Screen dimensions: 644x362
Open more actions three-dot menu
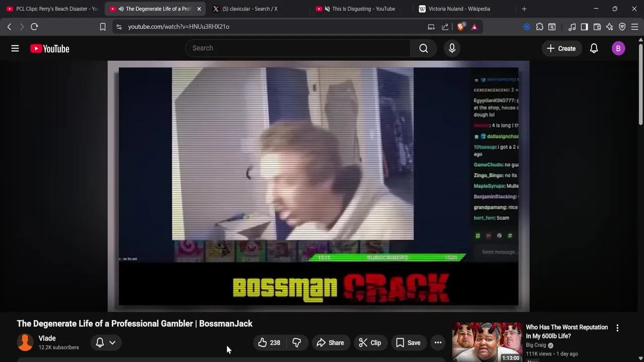(438, 343)
